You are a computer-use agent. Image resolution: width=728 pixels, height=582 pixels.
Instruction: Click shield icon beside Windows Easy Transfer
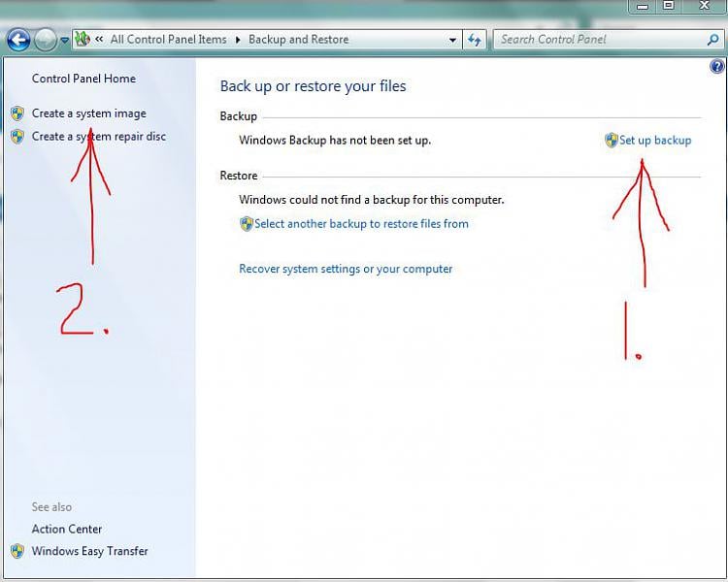17,551
